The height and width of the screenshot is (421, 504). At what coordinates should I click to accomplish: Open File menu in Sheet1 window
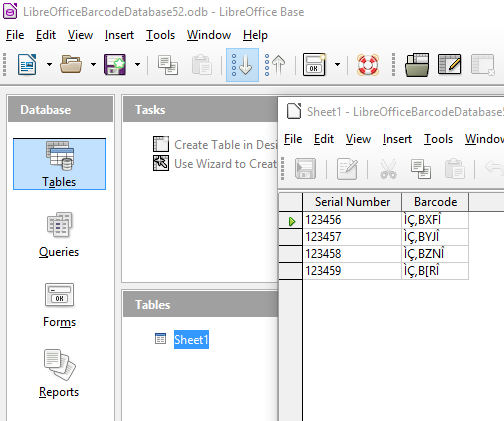pyautogui.click(x=293, y=139)
